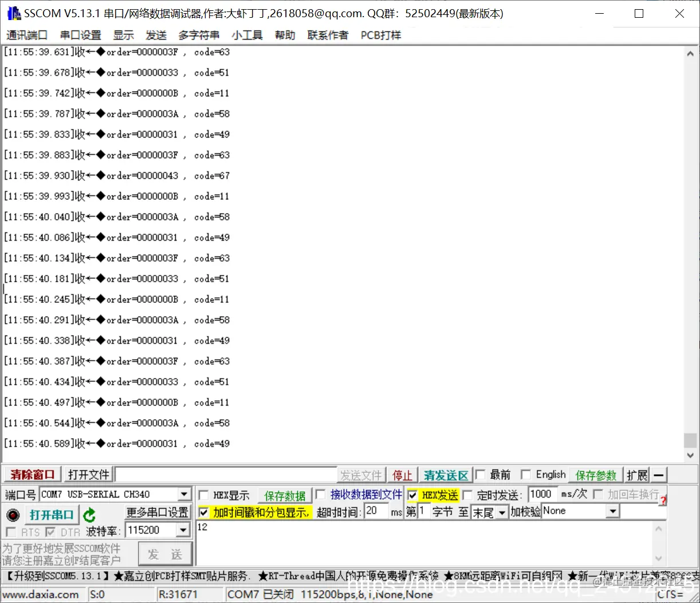This screenshot has height=603, width=700.
Task: Open the 联系作者 menu
Action: click(328, 35)
